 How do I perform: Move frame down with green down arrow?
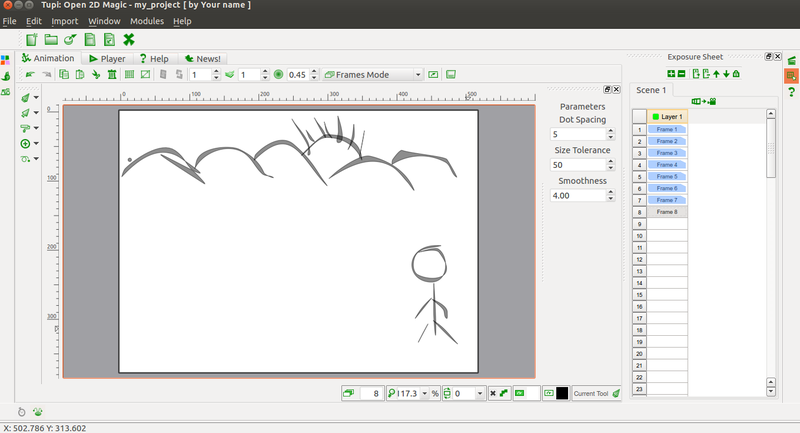[726, 74]
